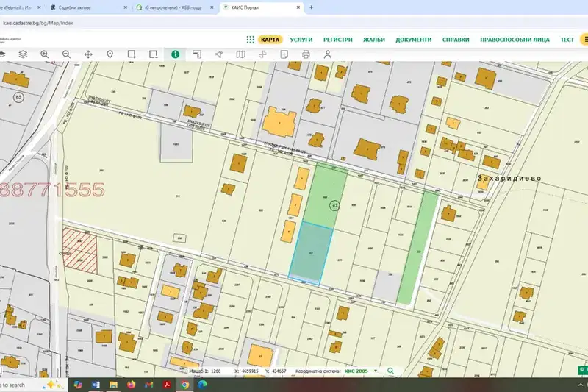588x392 pixels.
Task: Click the document export icon
Action: pos(284,54)
